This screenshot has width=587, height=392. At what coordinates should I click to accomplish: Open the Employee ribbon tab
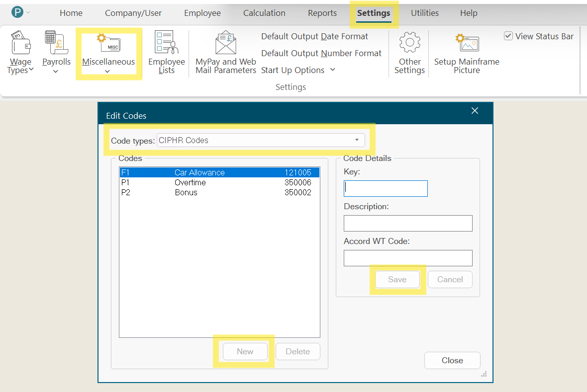[202, 13]
